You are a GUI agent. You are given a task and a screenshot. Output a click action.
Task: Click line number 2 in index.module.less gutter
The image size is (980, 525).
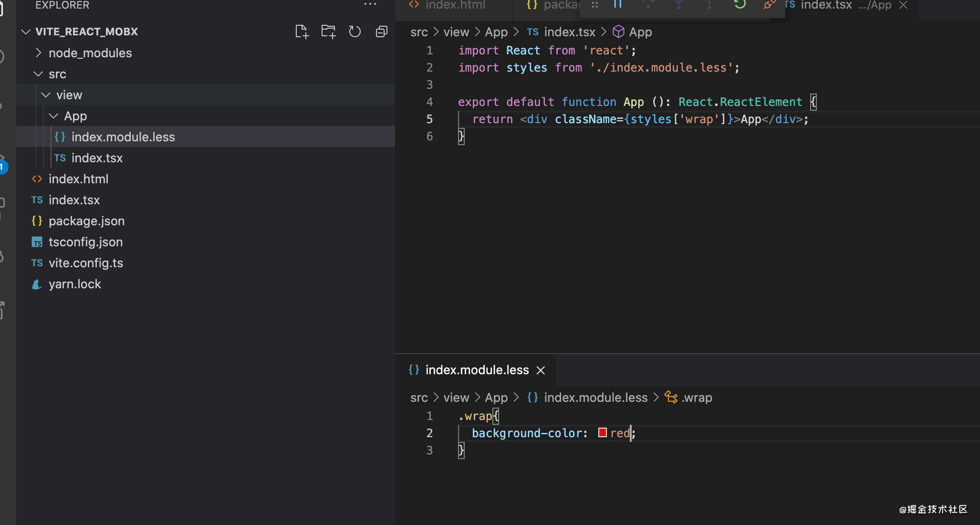[x=429, y=433]
